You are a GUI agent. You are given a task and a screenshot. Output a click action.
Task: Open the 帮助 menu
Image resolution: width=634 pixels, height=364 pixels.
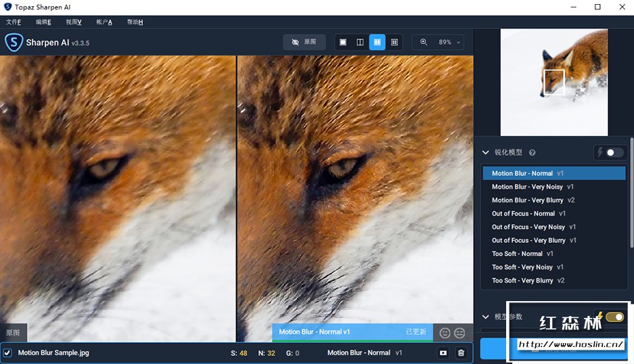click(x=135, y=22)
